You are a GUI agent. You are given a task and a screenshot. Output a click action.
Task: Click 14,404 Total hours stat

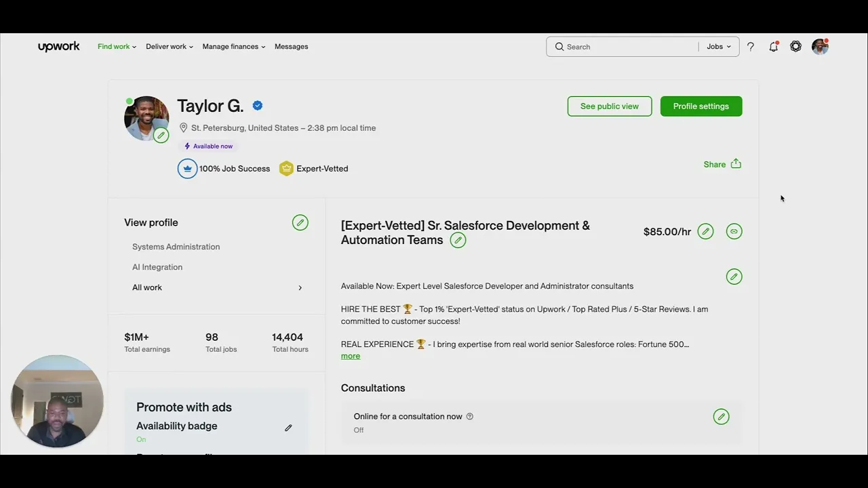(290, 342)
